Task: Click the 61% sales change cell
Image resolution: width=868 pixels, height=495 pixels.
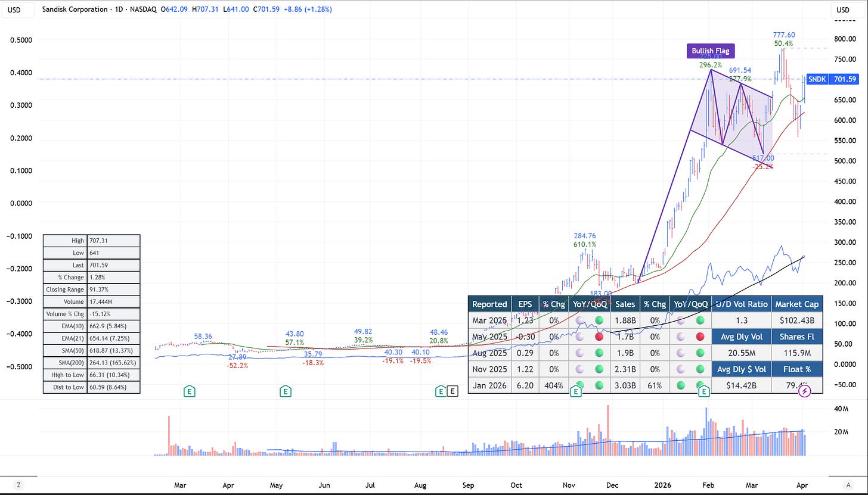Action: click(654, 385)
